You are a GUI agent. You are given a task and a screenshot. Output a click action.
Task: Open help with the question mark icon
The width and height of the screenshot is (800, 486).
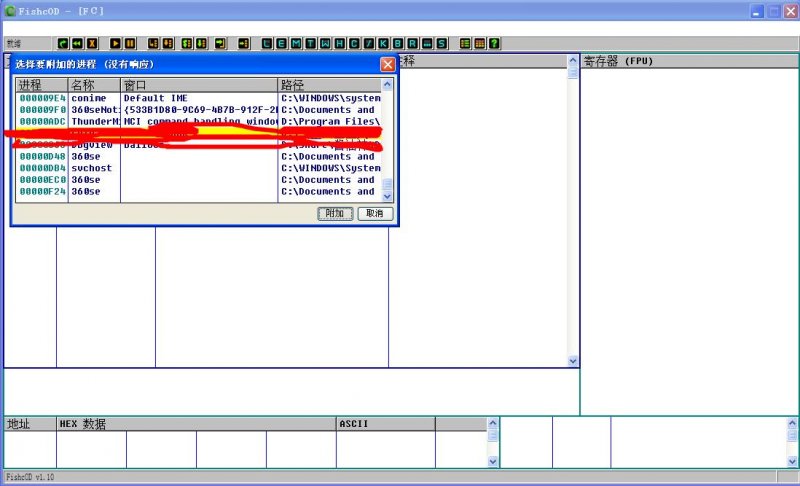point(494,43)
